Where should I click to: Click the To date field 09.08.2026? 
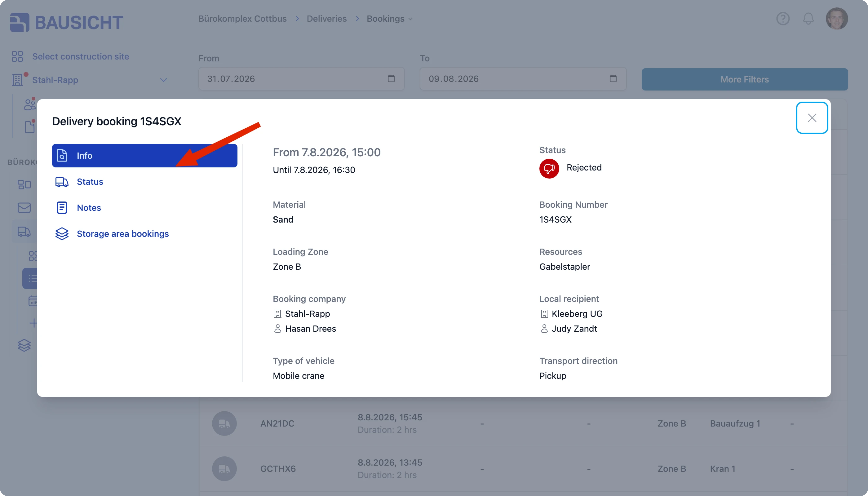(x=523, y=79)
